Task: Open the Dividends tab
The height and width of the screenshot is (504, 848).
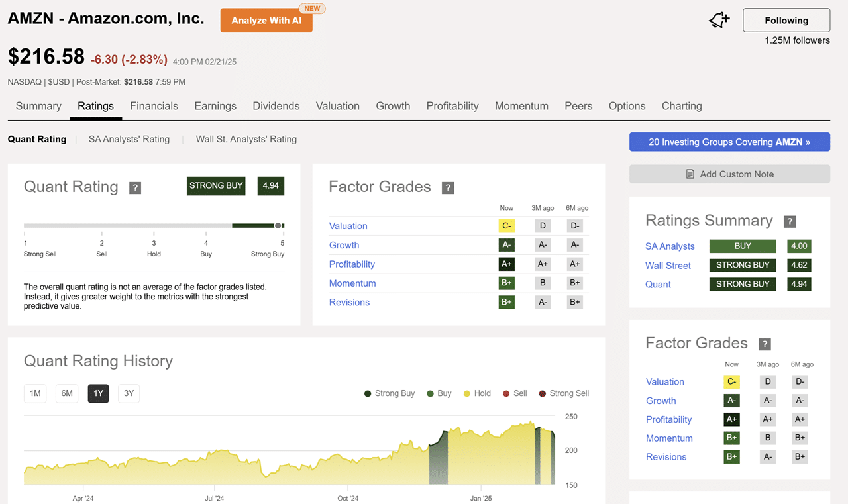Action: click(276, 106)
